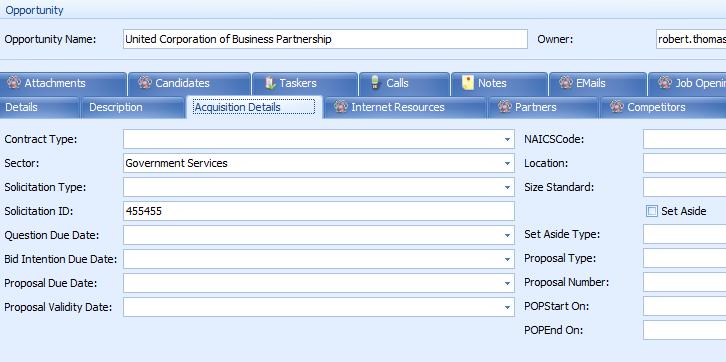Click the Location input field
Image resolution: width=726 pixels, height=362 pixels.
684,163
